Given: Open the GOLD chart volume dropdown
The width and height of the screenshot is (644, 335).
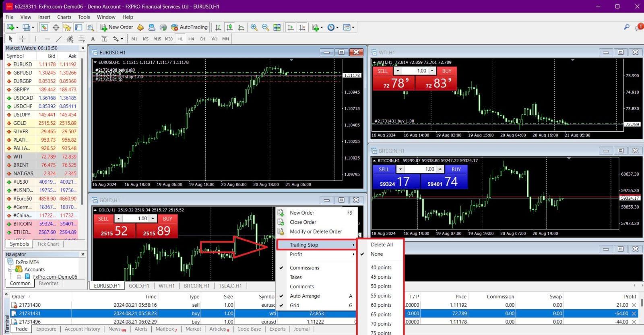Looking at the screenshot, I should tap(118, 219).
